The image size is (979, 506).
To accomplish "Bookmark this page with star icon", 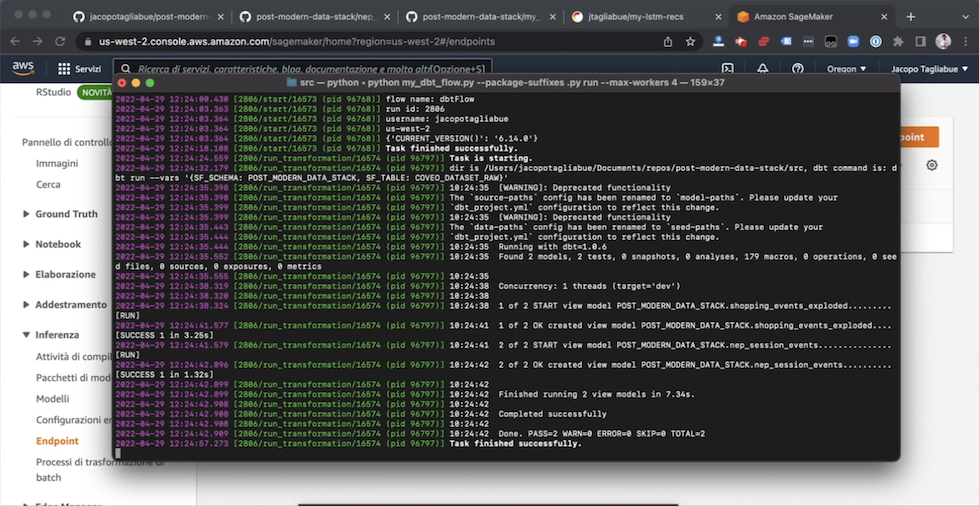I will pos(690,41).
